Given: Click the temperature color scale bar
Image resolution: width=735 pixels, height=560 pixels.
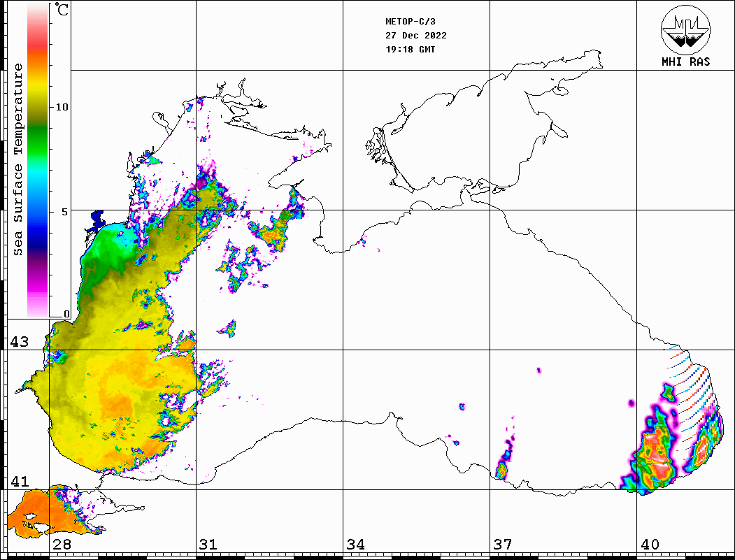Looking at the screenshot, I should coord(38,160).
